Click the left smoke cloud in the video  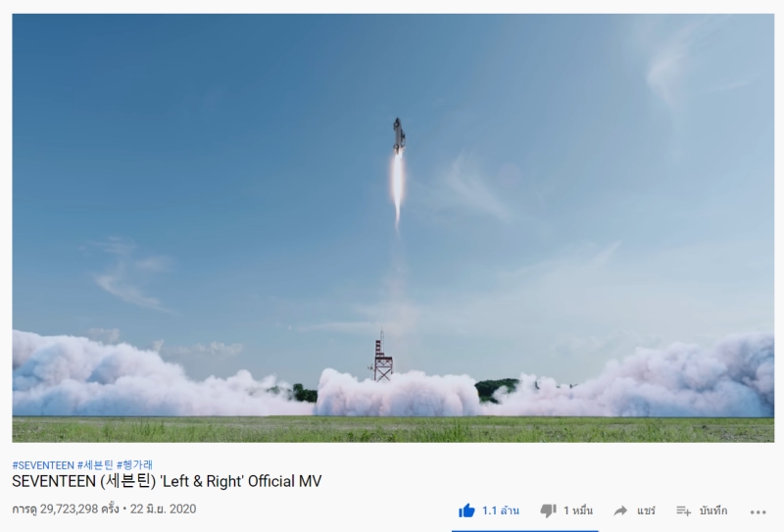150,375
